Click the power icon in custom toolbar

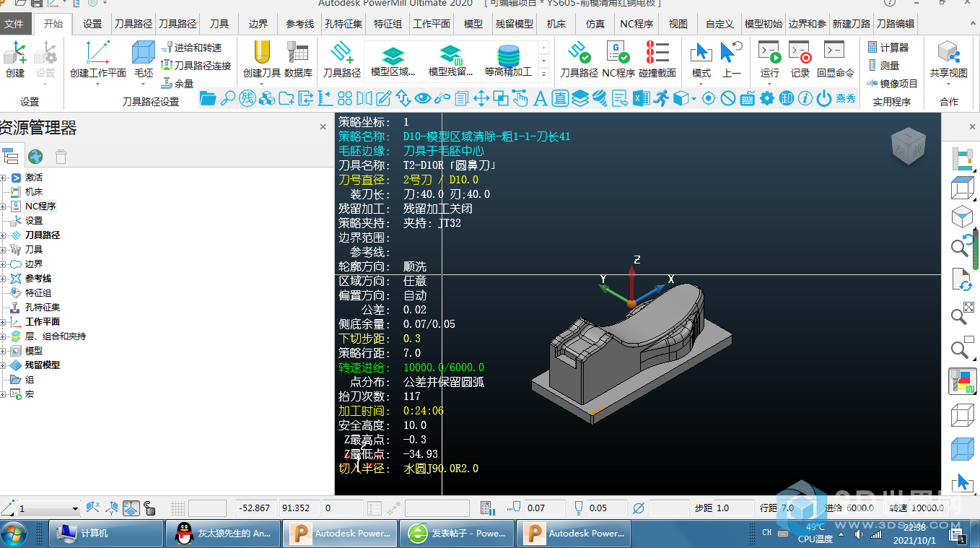pyautogui.click(x=824, y=98)
